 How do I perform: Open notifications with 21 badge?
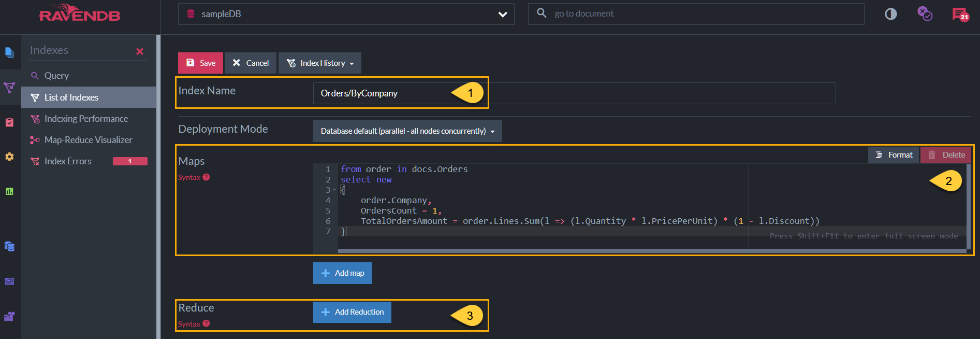click(x=960, y=14)
